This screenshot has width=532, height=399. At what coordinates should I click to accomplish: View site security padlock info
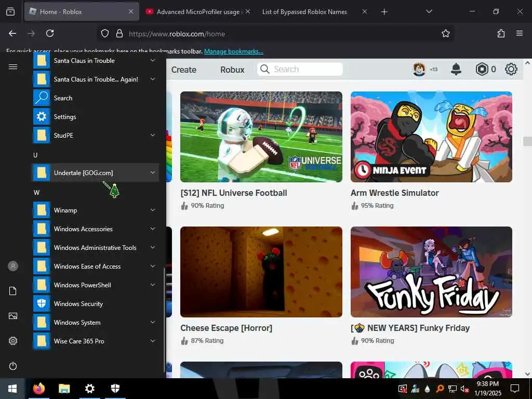tap(119, 33)
